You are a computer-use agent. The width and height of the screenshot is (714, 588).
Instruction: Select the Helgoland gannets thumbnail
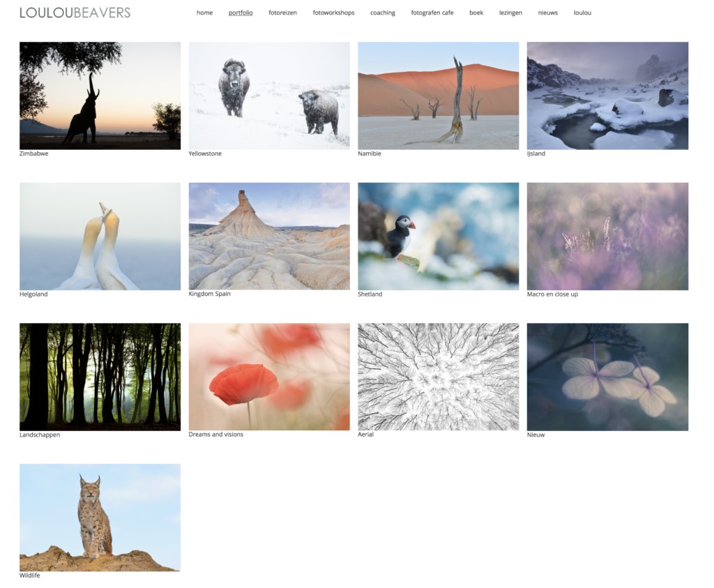click(x=100, y=236)
